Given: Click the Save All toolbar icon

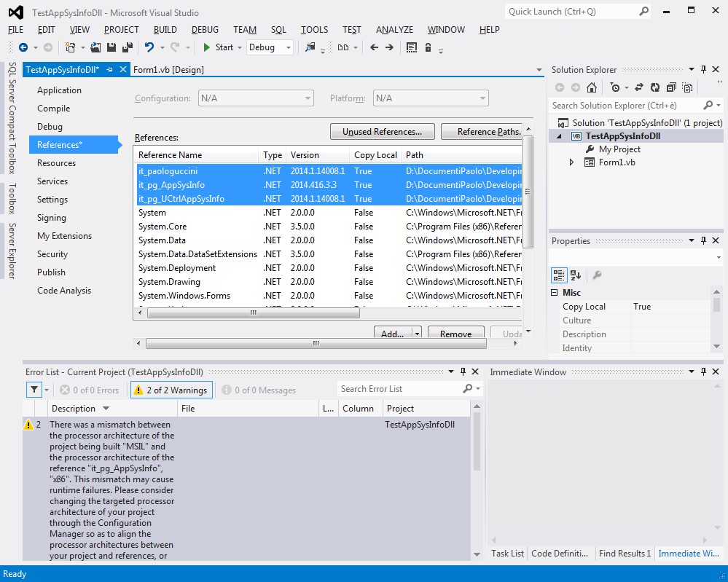Looking at the screenshot, I should click(x=128, y=47).
